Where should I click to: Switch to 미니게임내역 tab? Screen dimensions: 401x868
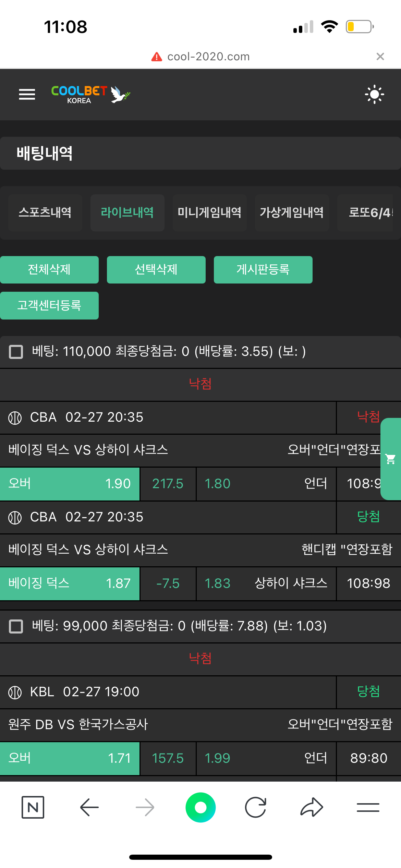click(x=209, y=213)
